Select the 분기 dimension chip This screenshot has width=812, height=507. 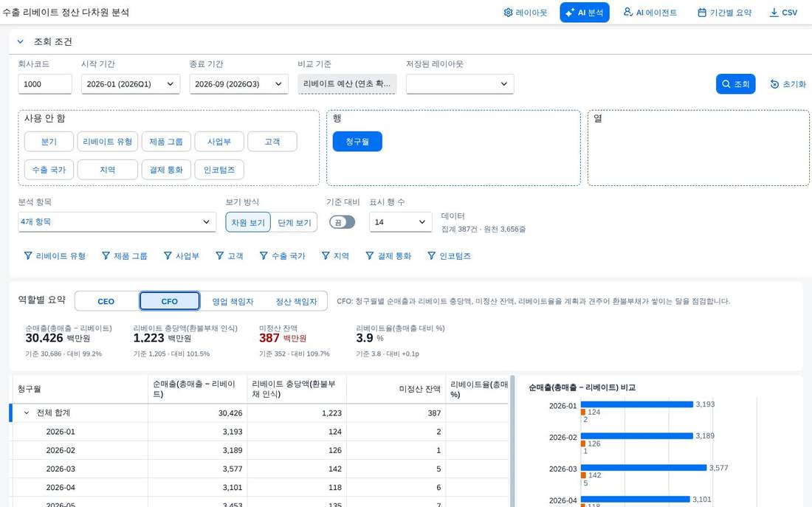coord(49,142)
